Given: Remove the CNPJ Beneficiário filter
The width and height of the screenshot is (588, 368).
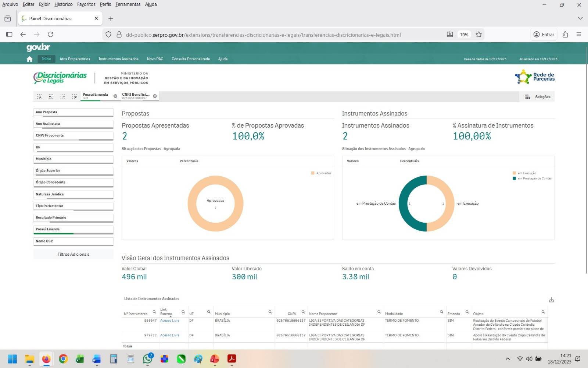Looking at the screenshot, I should click(x=155, y=96).
